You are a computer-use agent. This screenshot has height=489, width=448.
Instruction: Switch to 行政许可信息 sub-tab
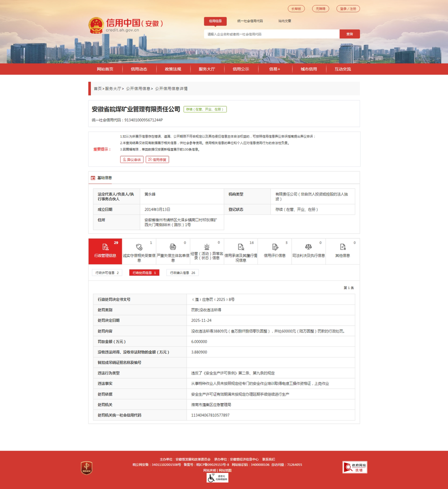point(107,273)
